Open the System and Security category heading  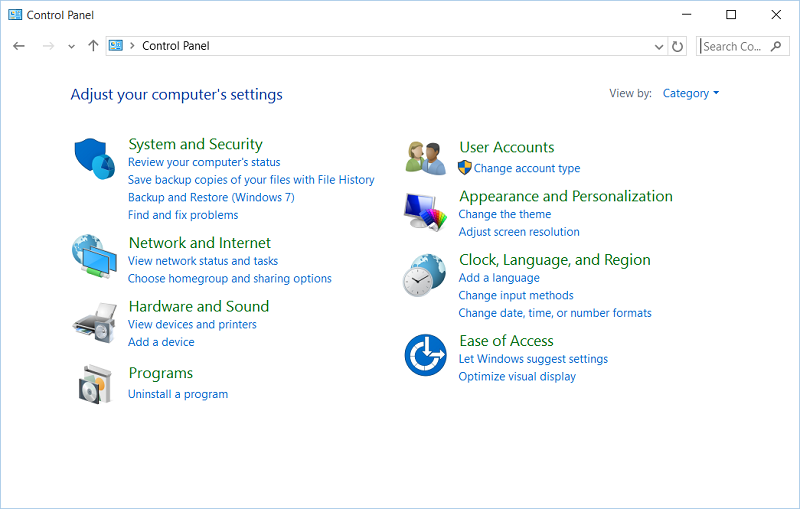tap(195, 144)
